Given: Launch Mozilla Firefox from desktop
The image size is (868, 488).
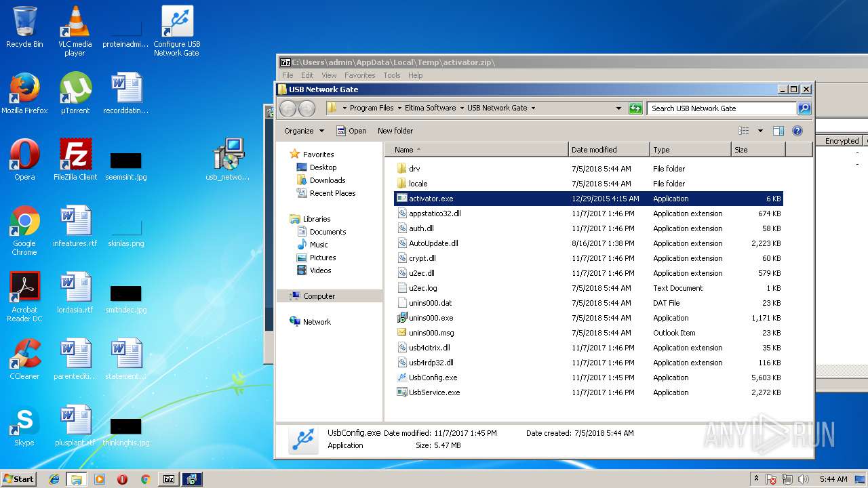Looking at the screenshot, I should [24, 94].
